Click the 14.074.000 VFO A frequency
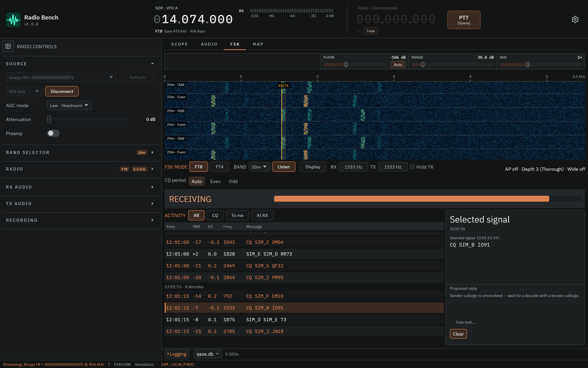This screenshot has width=588, height=368. tap(193, 20)
